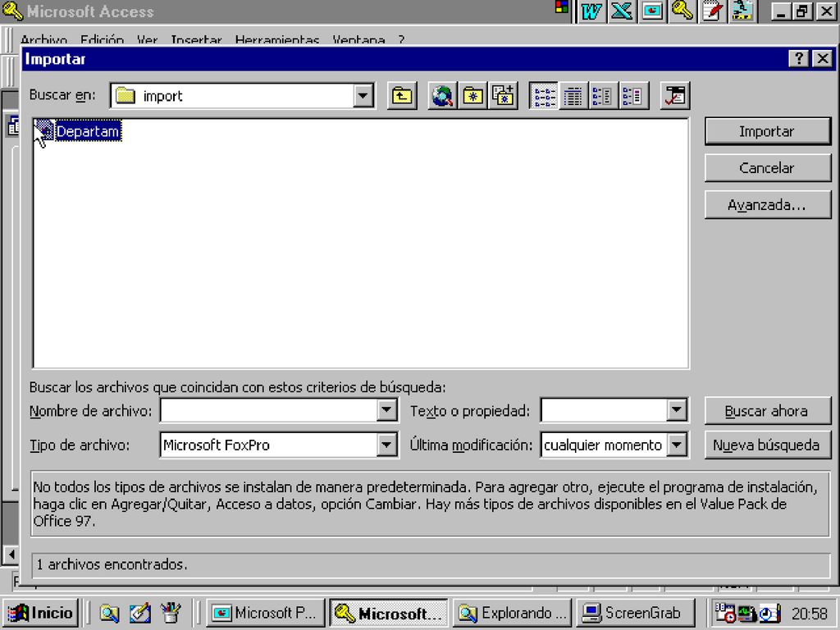The width and height of the screenshot is (840, 630).
Task: Open the Commands and Settings icon menu
Action: point(674,96)
